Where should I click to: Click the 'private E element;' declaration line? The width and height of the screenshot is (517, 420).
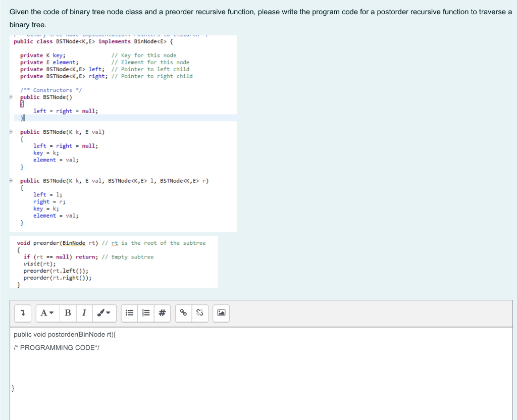click(49, 62)
